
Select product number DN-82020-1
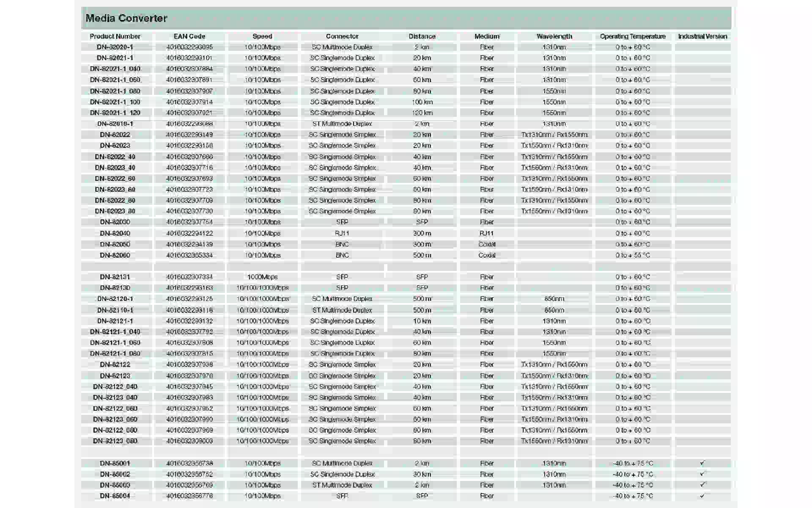[x=115, y=47]
